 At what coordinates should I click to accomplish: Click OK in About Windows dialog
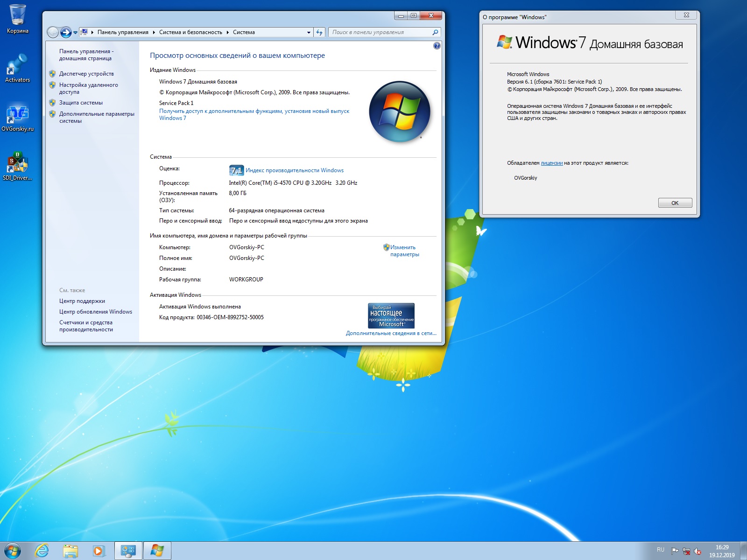(x=675, y=203)
